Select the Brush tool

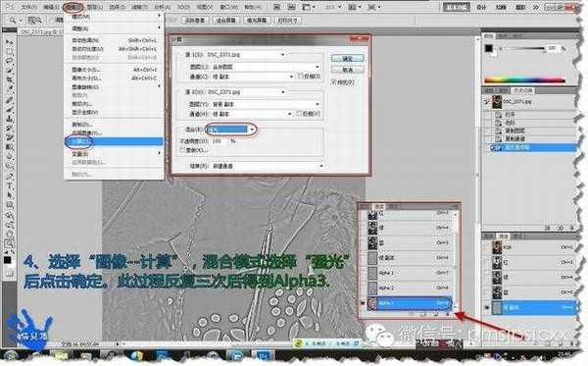[9, 109]
